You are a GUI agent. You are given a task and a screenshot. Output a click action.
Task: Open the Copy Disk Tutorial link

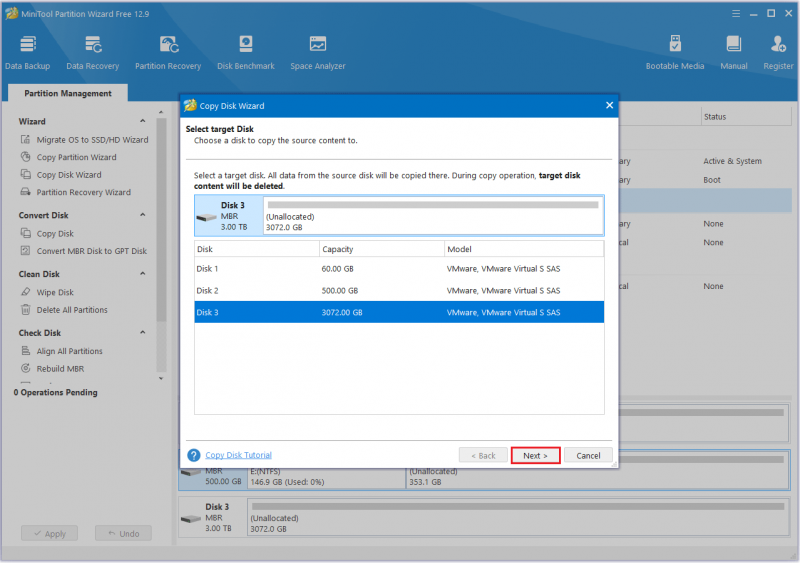238,455
